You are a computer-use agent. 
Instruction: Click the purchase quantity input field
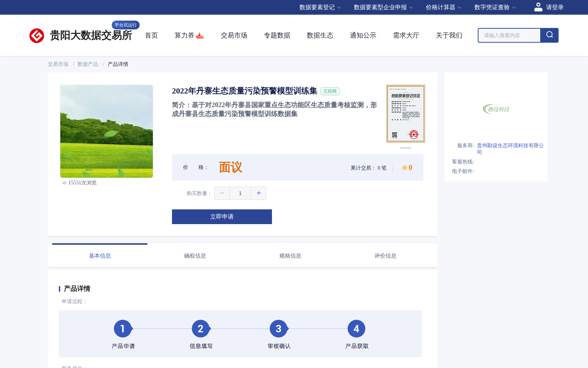[240, 193]
